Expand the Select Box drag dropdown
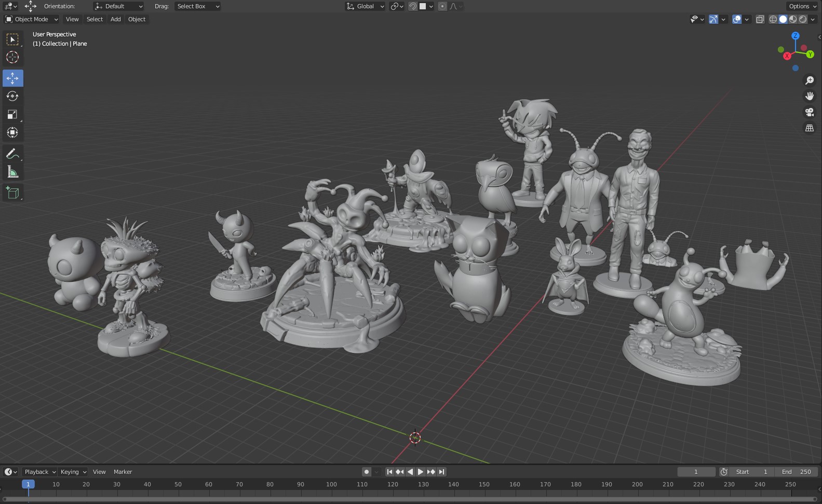The height and width of the screenshot is (504, 822). pos(198,6)
